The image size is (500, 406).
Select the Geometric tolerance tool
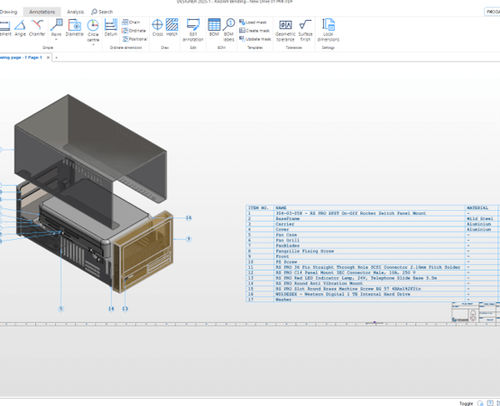[285, 30]
